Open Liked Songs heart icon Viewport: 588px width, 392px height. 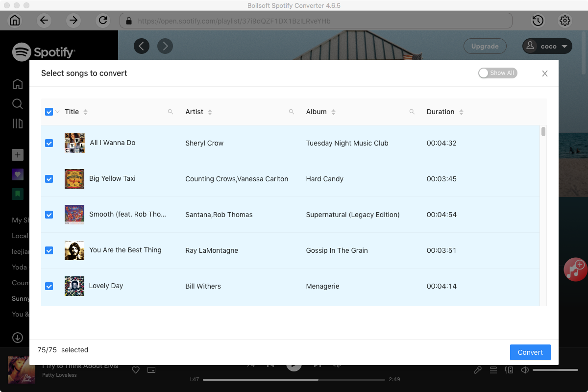tap(18, 174)
